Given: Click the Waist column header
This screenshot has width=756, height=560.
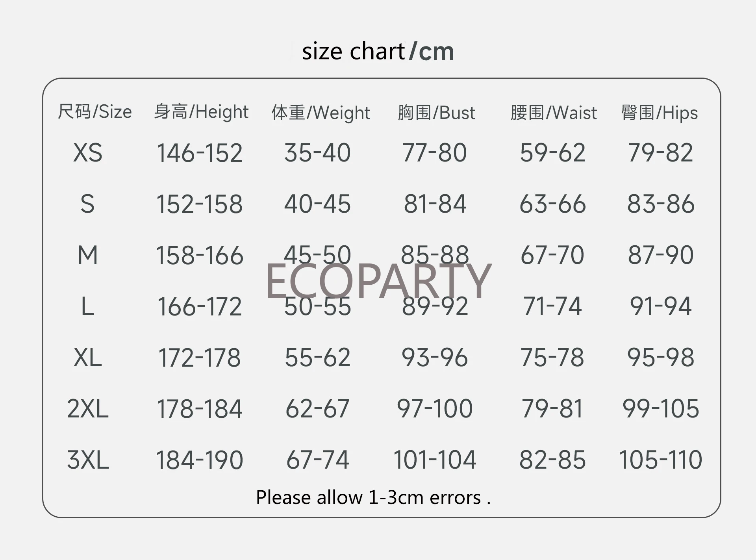Looking at the screenshot, I should 553,113.
